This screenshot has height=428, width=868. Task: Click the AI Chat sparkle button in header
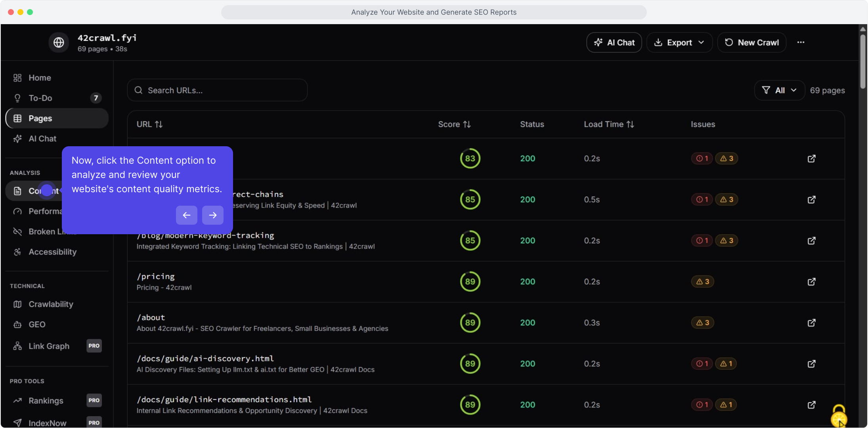(614, 42)
